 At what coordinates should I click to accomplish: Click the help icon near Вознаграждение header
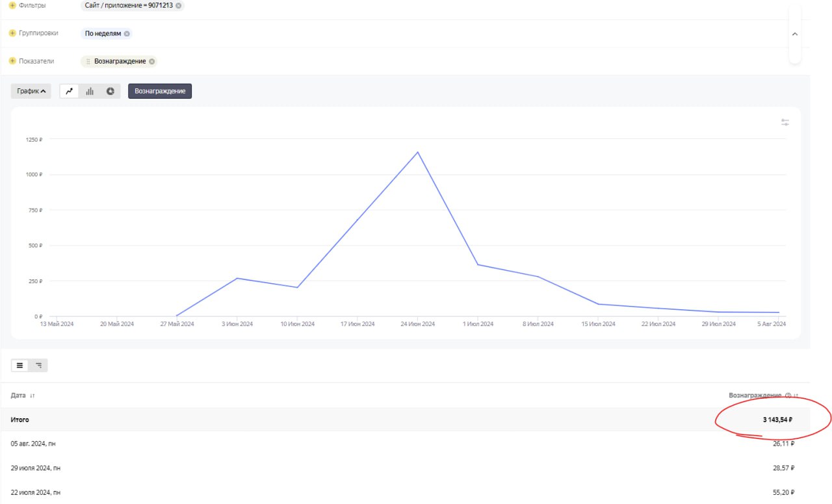click(x=788, y=396)
